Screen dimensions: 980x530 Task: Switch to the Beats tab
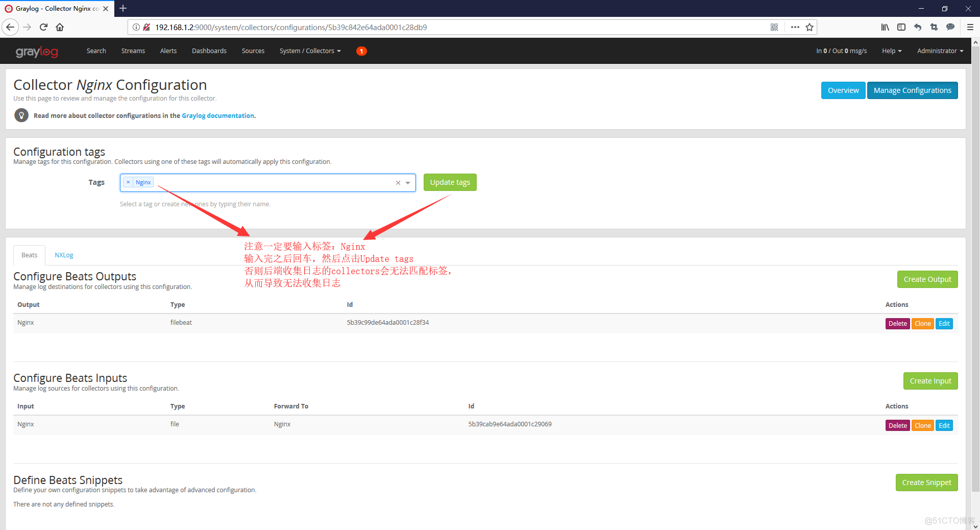(29, 255)
